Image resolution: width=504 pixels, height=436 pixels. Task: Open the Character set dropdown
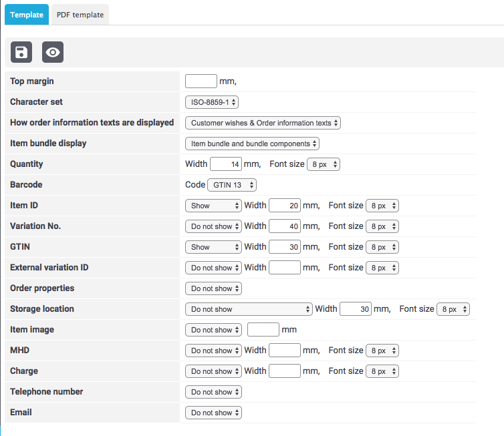pyautogui.click(x=212, y=102)
